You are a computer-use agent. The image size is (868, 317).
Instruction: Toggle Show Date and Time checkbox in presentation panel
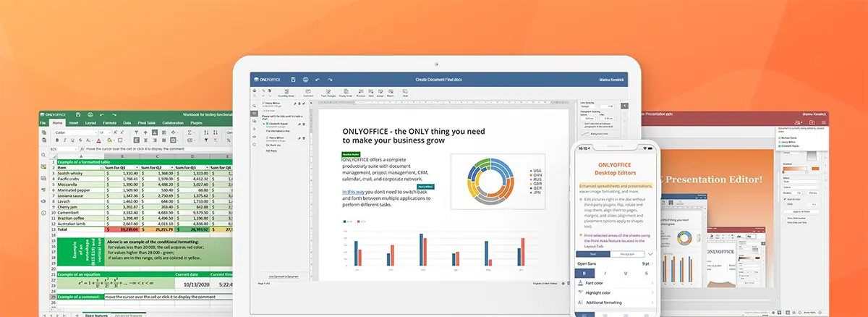coord(786,222)
